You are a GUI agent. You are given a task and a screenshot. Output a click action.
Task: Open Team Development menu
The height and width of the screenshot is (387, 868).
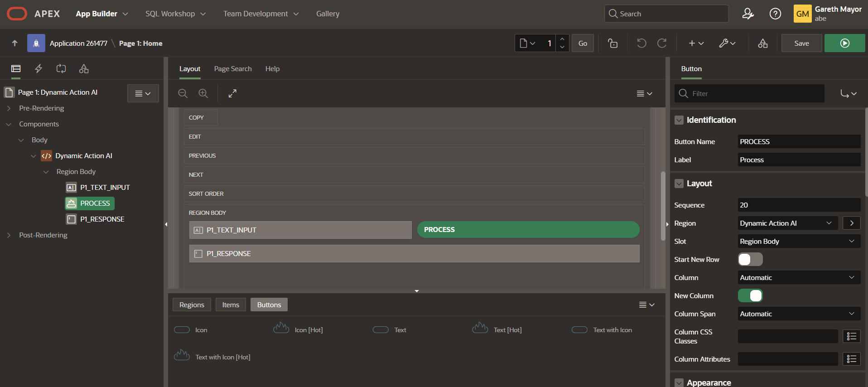point(261,14)
